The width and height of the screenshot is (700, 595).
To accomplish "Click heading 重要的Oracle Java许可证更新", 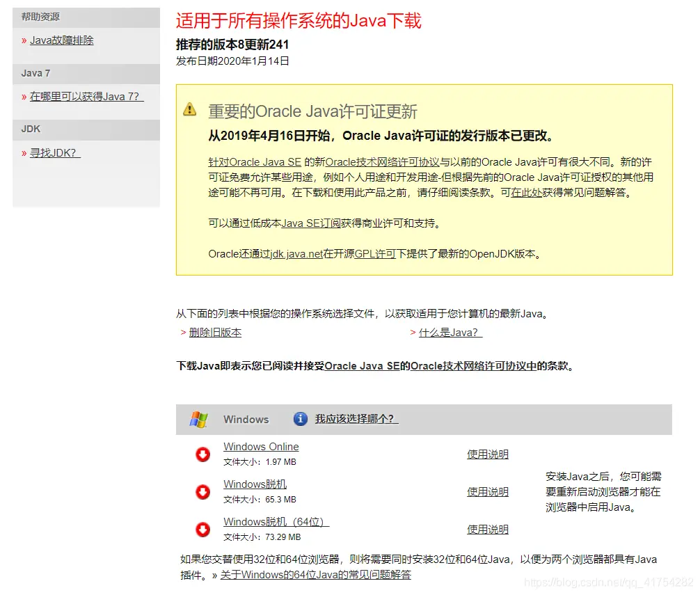I will (x=312, y=111).
